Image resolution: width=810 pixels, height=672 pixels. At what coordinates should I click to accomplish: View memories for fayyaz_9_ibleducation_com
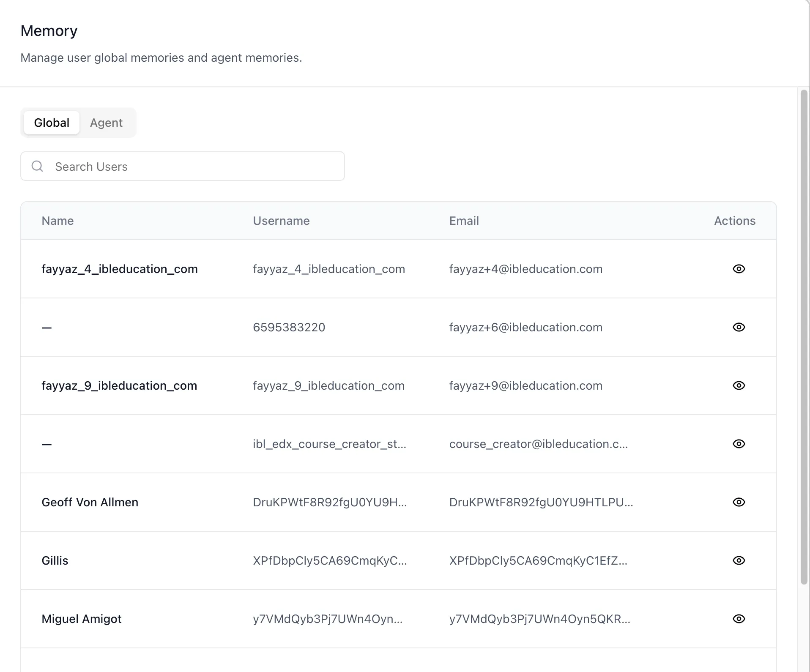[739, 385]
